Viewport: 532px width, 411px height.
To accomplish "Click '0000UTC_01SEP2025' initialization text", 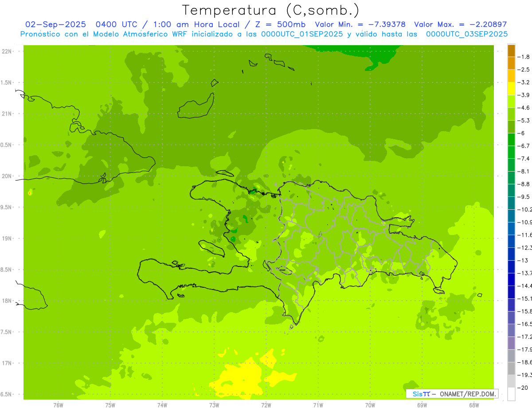I will (x=302, y=34).
